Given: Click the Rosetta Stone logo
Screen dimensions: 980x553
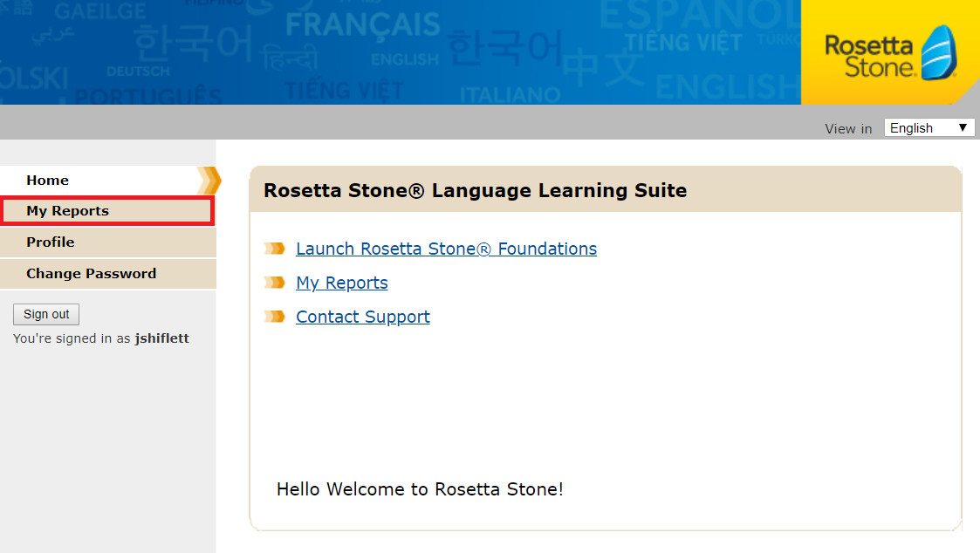Looking at the screenshot, I should [890, 52].
